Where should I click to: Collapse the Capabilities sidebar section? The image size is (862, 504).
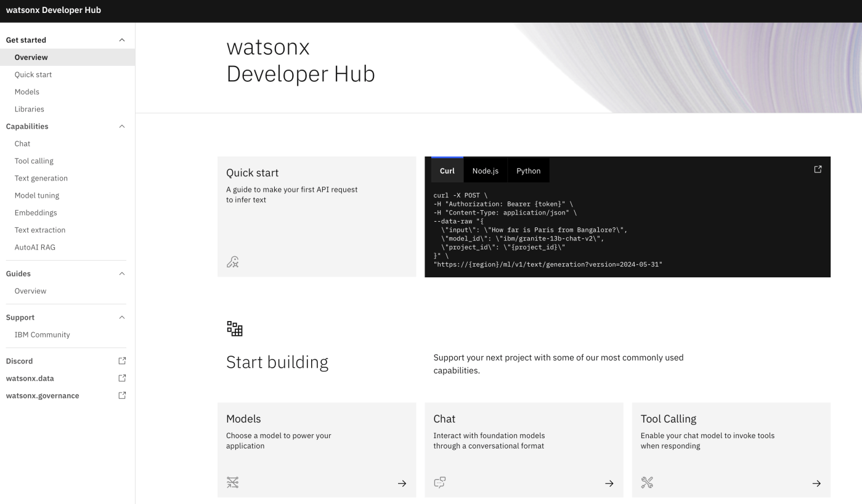click(x=122, y=126)
